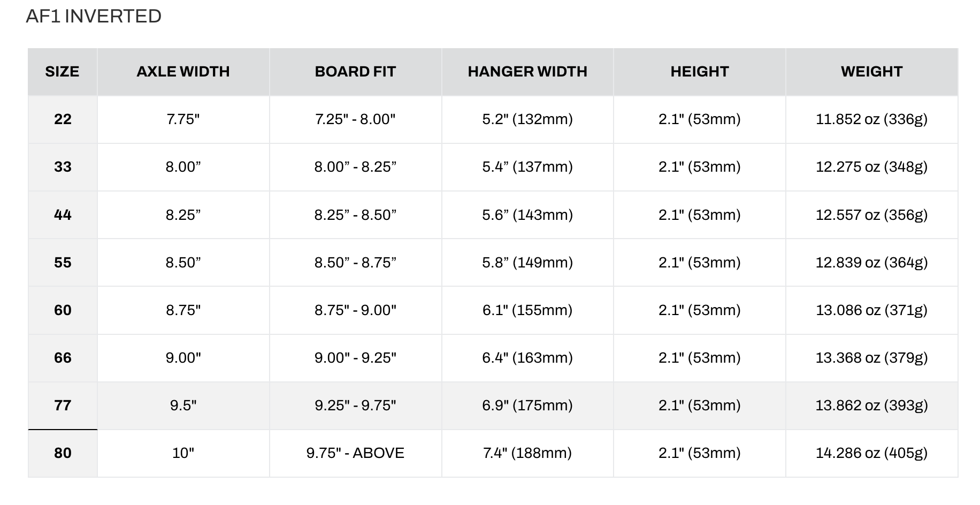
Task: Select the size 22 row label
Action: (x=63, y=119)
